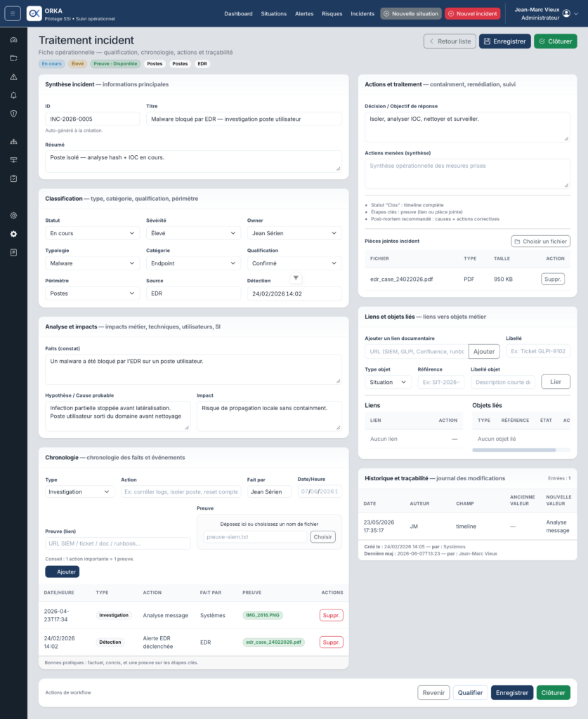Open the Typologie dropdown
The image size is (588, 719).
click(92, 263)
